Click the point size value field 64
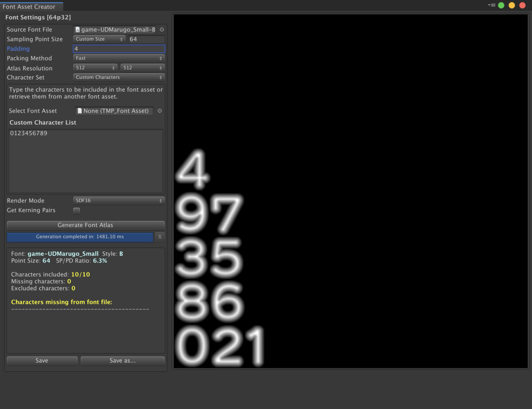The image size is (532, 409). [x=146, y=39]
